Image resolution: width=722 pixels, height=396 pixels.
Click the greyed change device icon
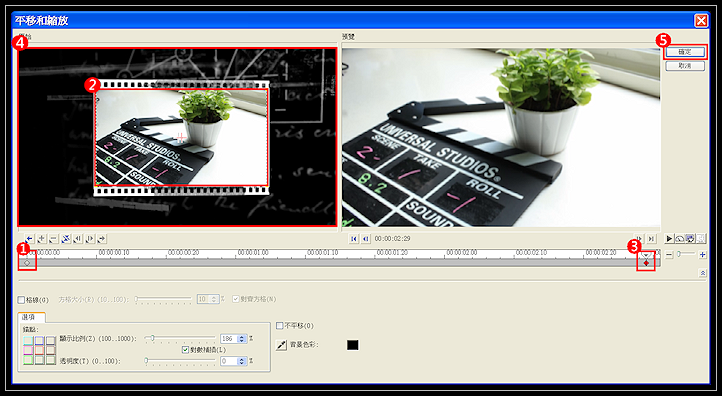[700, 239]
